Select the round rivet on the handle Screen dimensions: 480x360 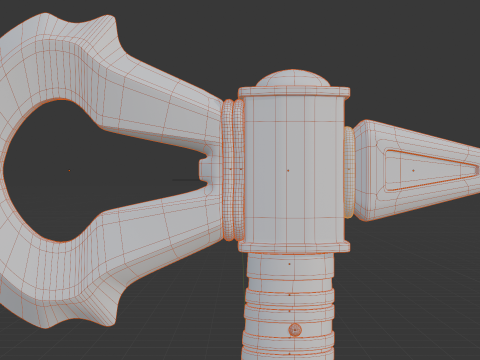click(x=295, y=330)
